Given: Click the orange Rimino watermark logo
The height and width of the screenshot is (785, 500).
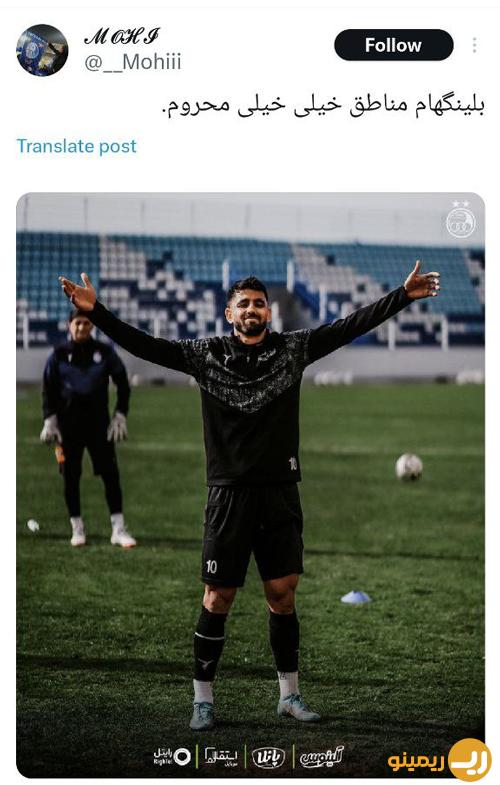Looking at the screenshot, I should click(439, 760).
